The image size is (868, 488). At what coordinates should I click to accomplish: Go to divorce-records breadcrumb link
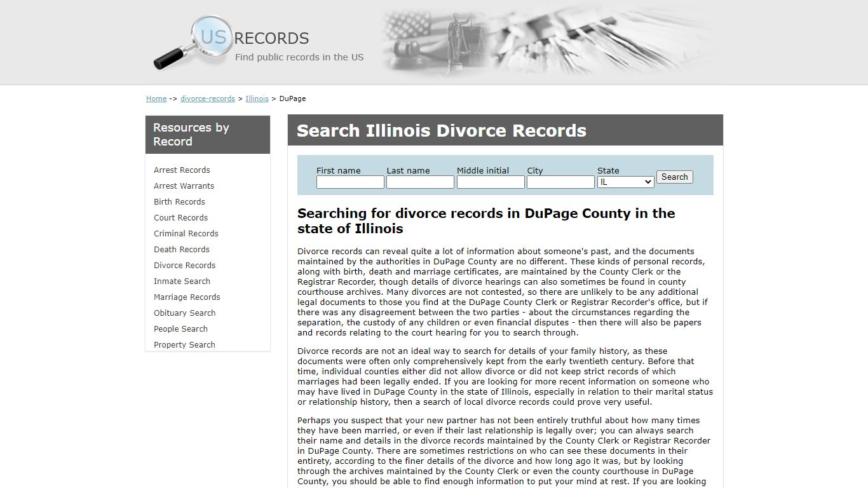click(x=208, y=98)
